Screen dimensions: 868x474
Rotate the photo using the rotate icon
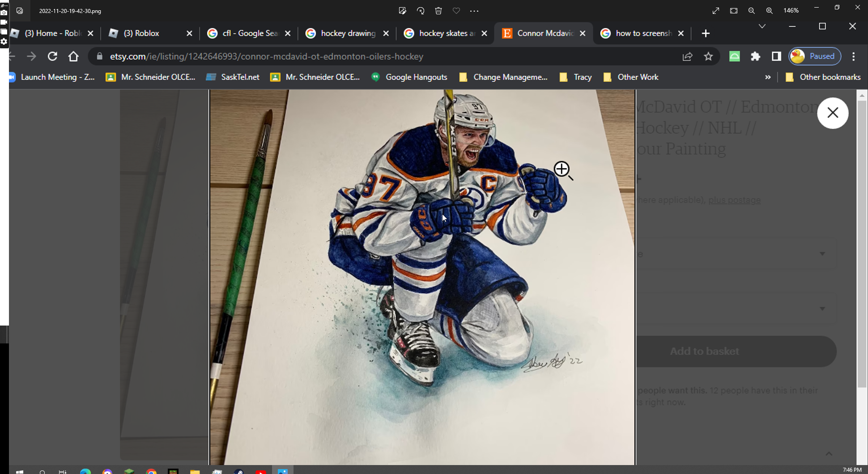420,11
